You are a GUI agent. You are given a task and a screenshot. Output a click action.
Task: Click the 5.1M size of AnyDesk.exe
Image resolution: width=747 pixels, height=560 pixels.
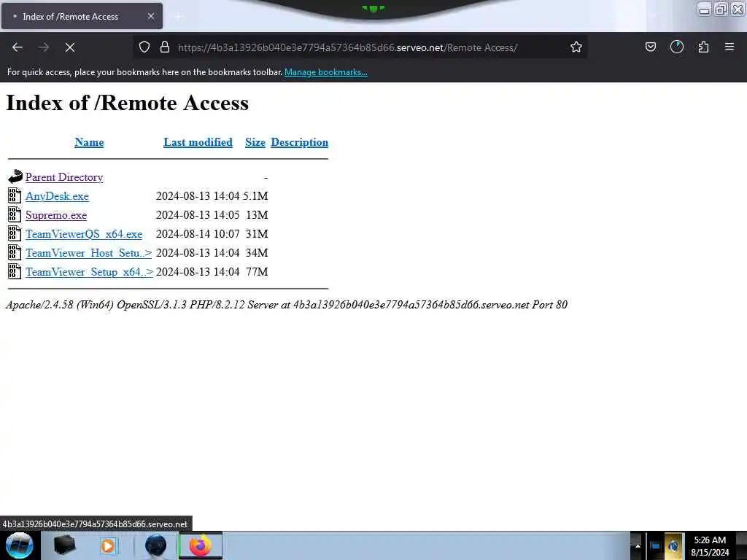point(255,196)
